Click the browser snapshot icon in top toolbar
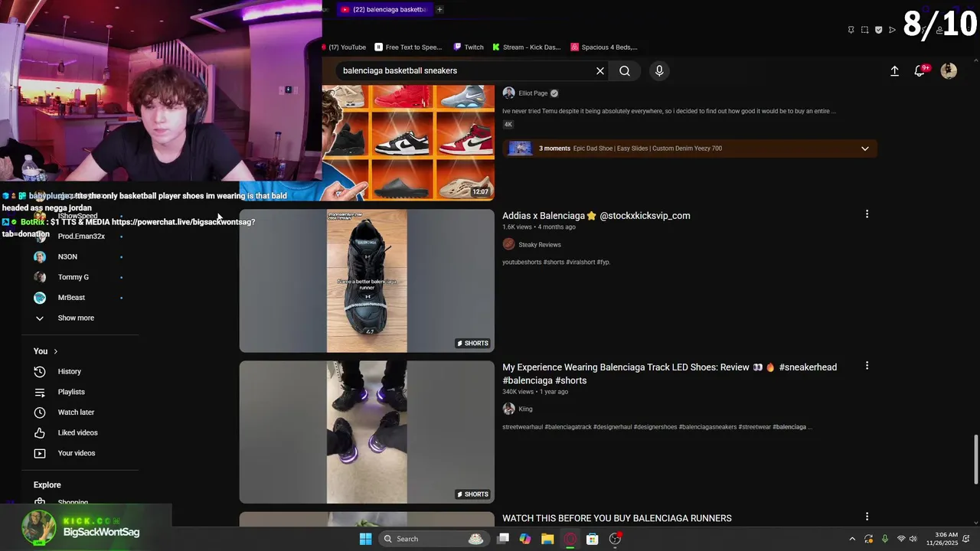The image size is (980, 551). click(864, 30)
